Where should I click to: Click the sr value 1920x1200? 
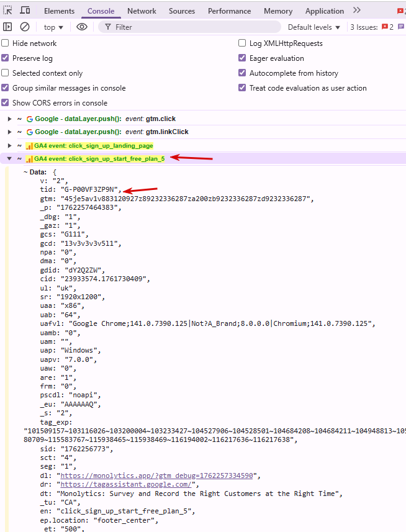tap(79, 297)
